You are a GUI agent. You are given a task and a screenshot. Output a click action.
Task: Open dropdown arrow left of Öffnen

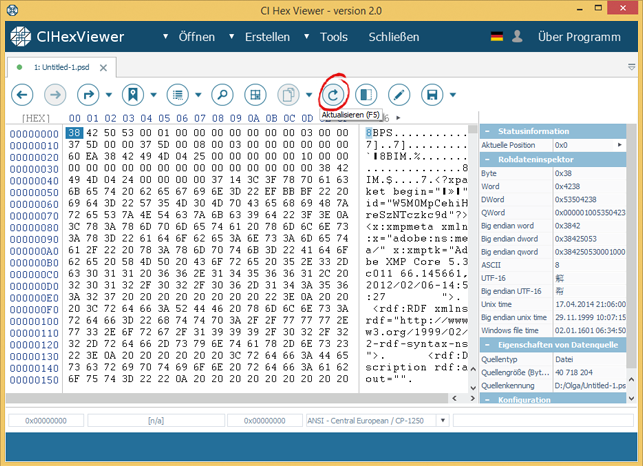(165, 37)
